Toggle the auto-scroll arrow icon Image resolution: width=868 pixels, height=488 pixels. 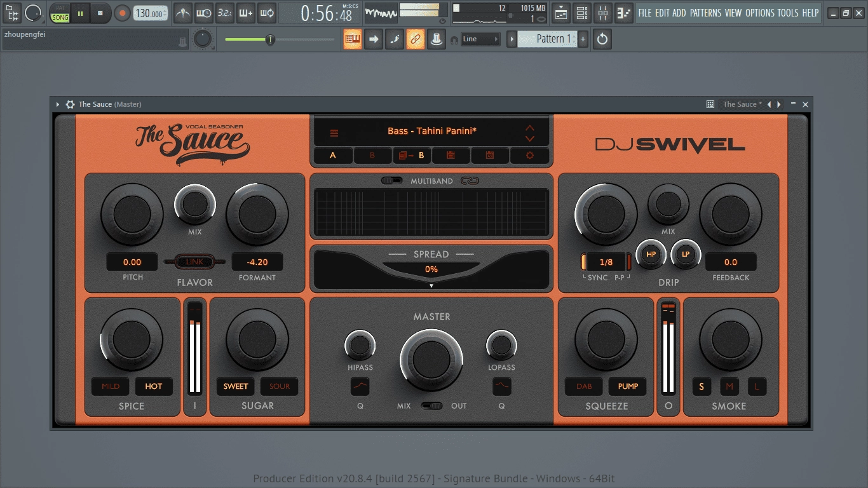click(x=374, y=39)
